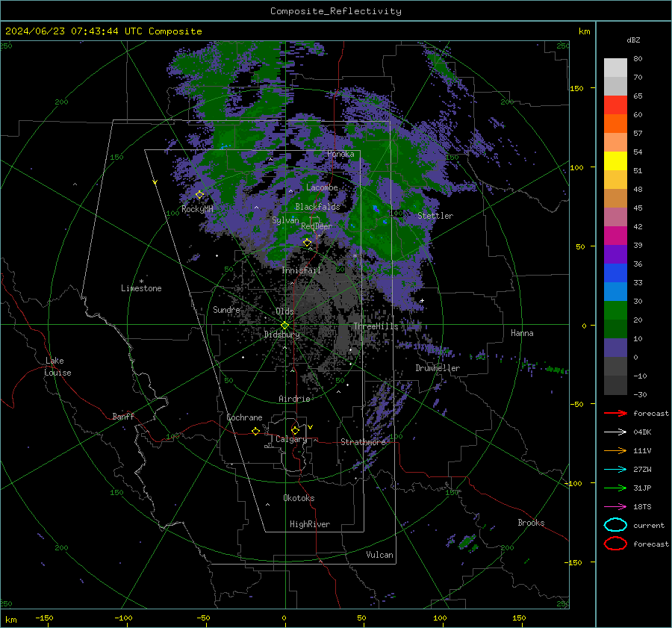This screenshot has width=672, height=628.
Task: Click the Okotoks town label
Action: [299, 498]
